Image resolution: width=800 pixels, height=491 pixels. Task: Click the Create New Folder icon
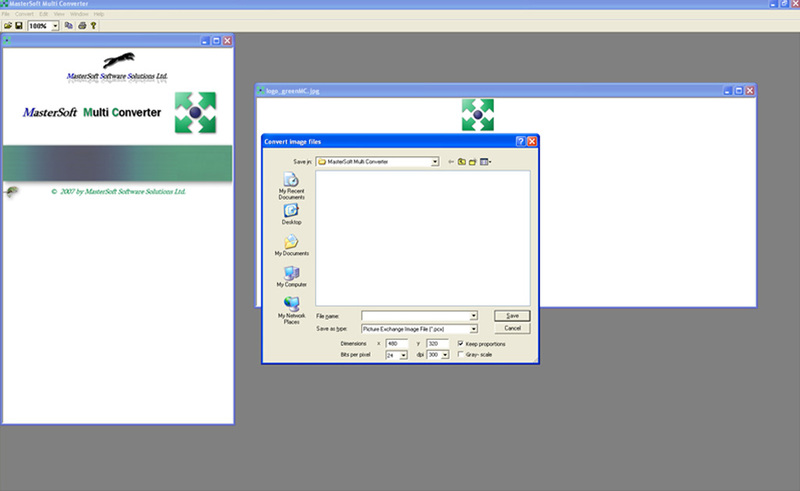point(472,162)
